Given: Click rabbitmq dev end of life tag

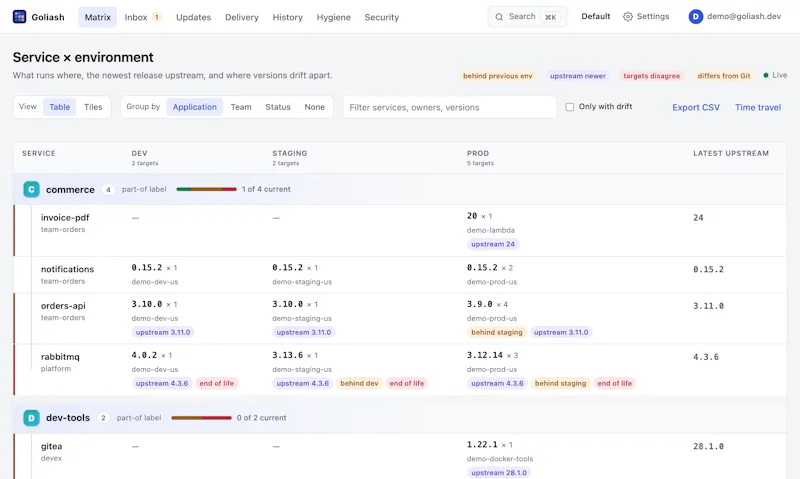Looking at the screenshot, I should coord(216,383).
